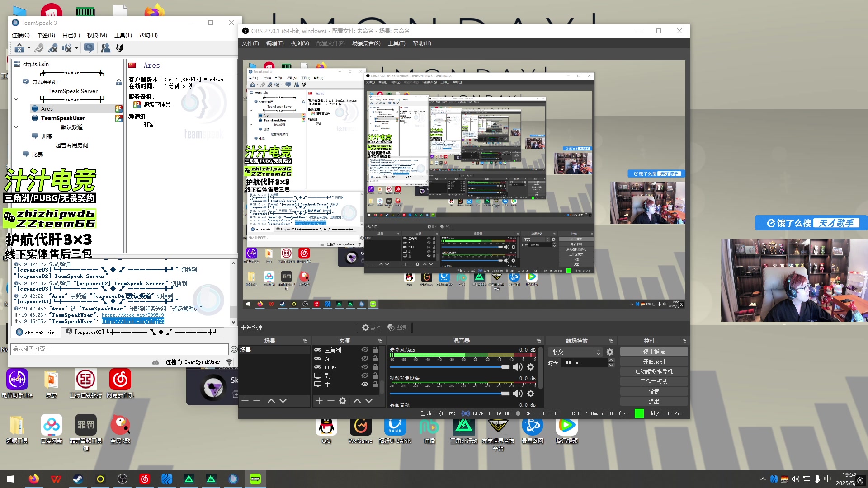Toggle visibility of 三角洲 source

(x=364, y=350)
